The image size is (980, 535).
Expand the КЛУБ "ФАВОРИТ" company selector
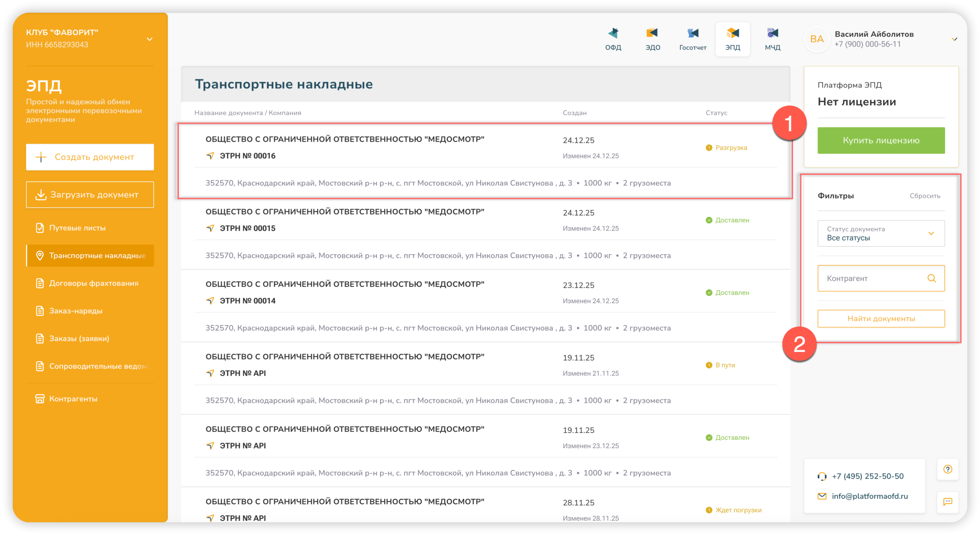coord(150,39)
